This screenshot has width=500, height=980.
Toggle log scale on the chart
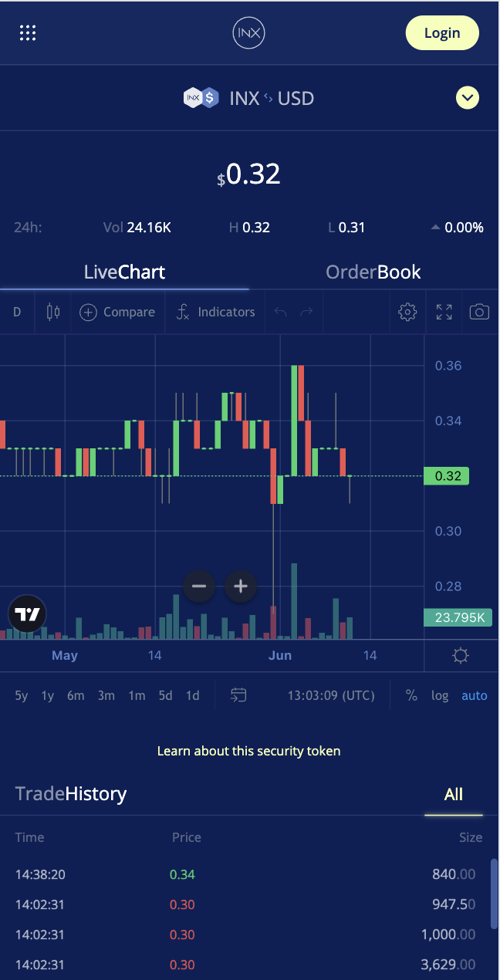(440, 695)
